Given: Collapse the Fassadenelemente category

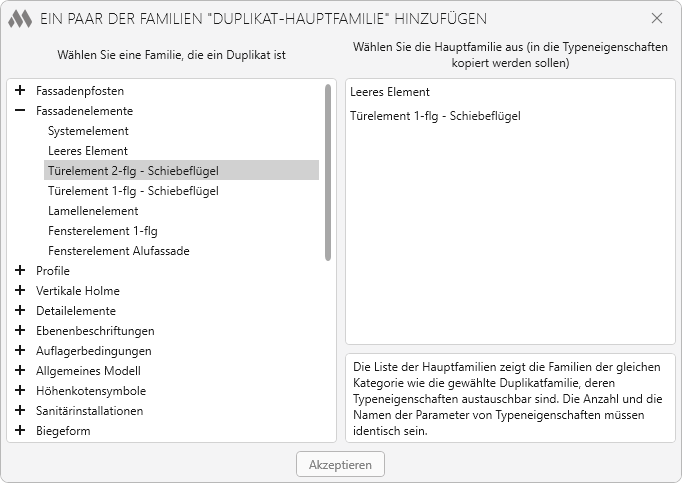Looking at the screenshot, I should 20,111.
